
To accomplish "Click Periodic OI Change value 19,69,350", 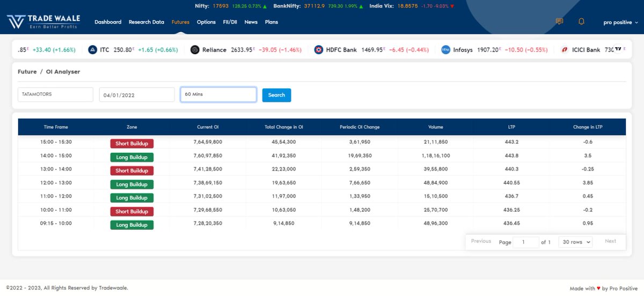I will tap(360, 156).
